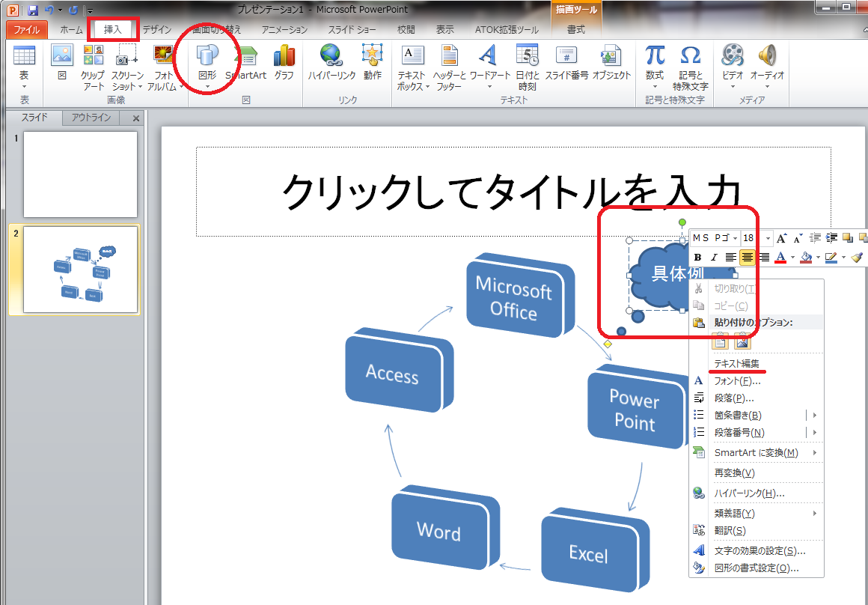Open the 図形 shapes gallery
The image size is (868, 605).
pos(207,66)
